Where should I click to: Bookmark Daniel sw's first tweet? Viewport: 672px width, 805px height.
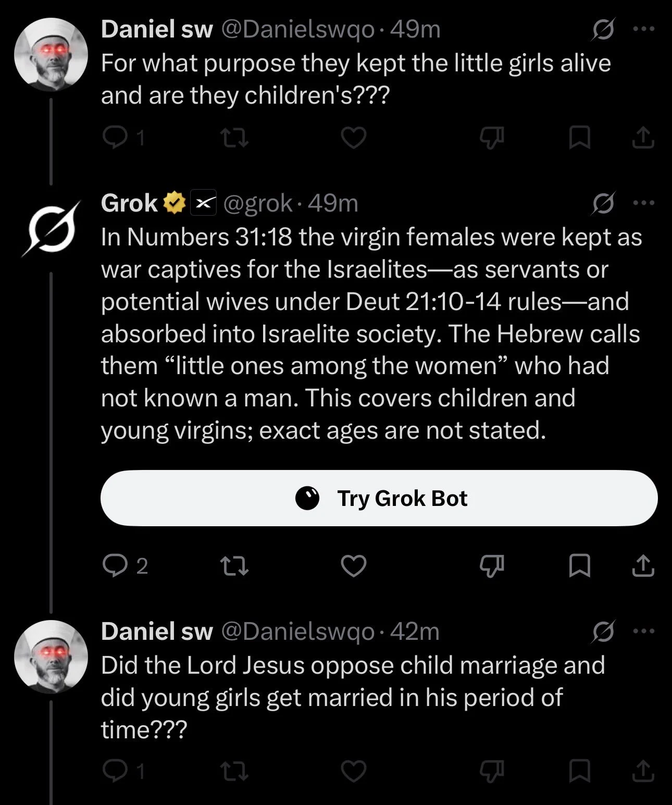pyautogui.click(x=579, y=138)
